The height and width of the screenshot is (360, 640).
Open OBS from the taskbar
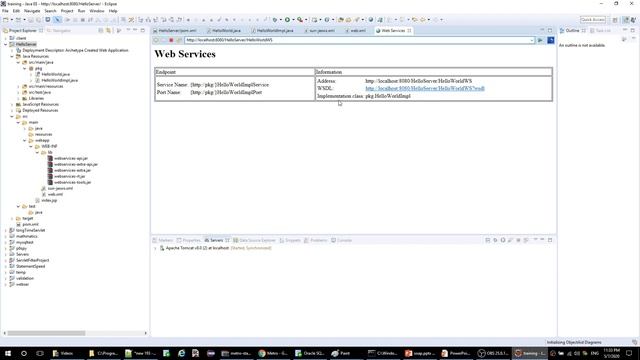coord(493,353)
